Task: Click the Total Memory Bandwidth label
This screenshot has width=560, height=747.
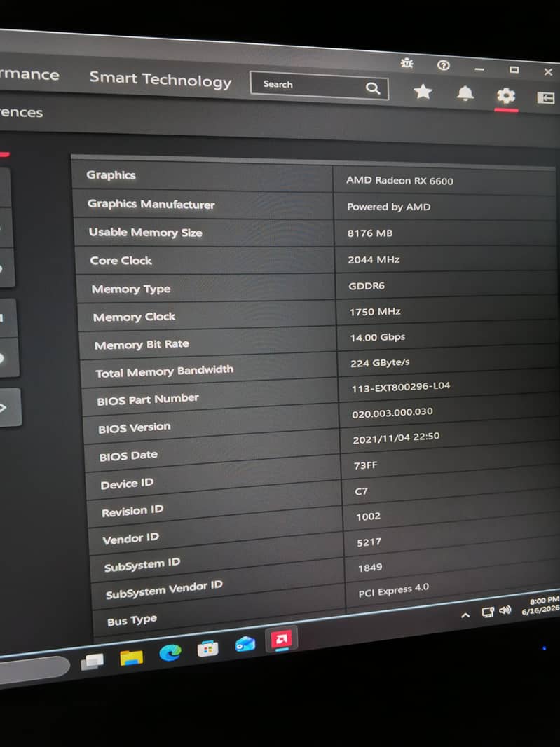Action: (165, 371)
